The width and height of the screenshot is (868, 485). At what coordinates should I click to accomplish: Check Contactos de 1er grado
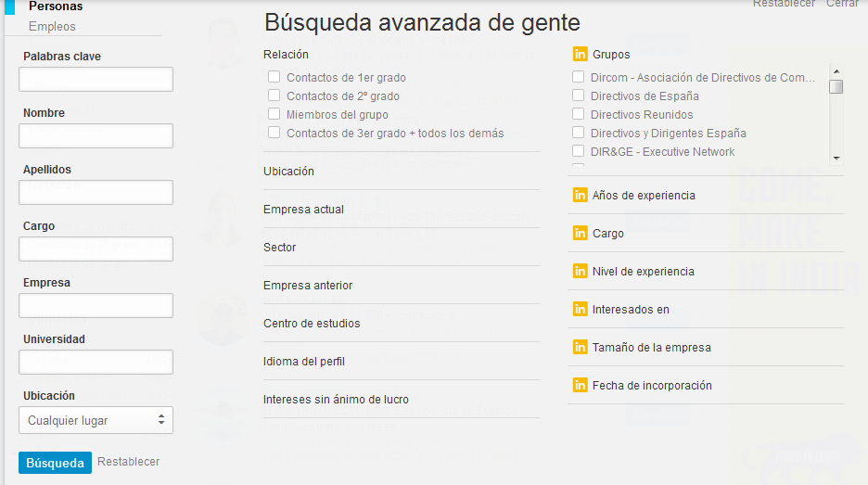274,78
